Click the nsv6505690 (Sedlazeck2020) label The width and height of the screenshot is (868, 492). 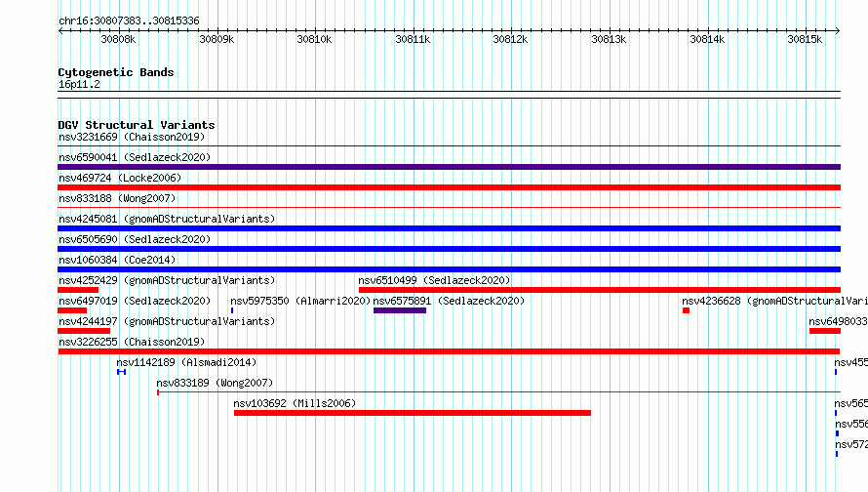click(135, 239)
